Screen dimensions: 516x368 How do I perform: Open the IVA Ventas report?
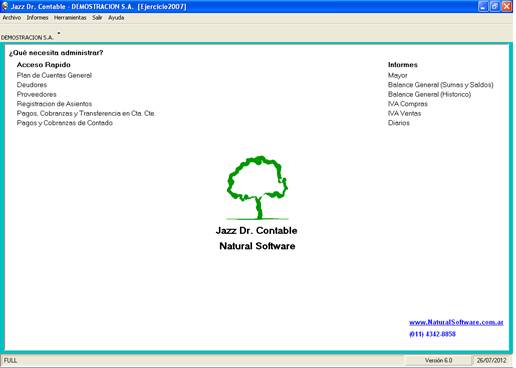404,114
